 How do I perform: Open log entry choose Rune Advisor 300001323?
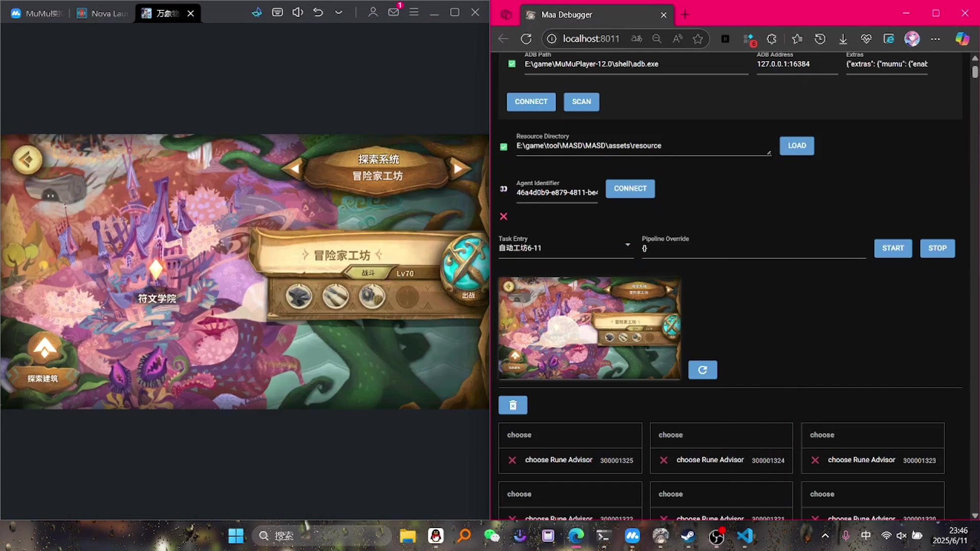pyautogui.click(x=873, y=460)
